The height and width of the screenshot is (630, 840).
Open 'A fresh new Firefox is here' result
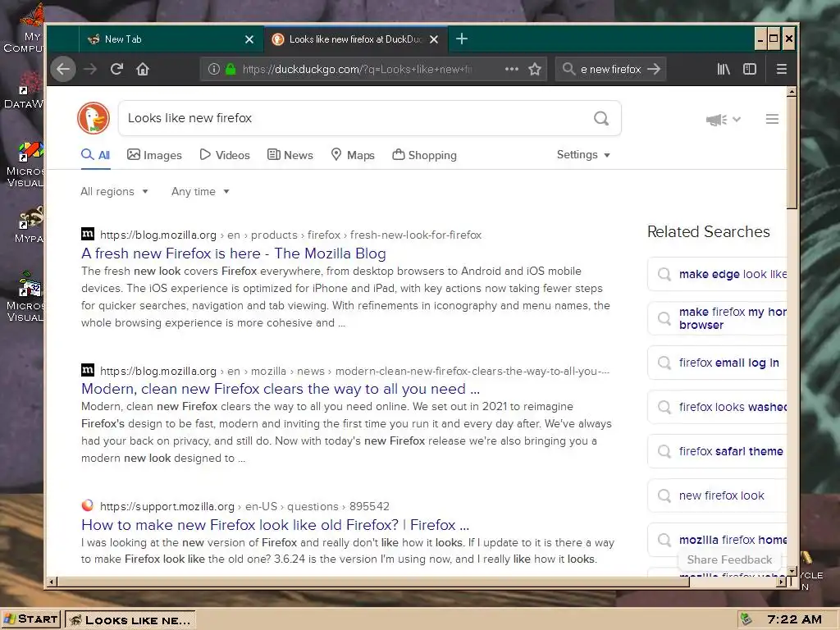pos(234,253)
